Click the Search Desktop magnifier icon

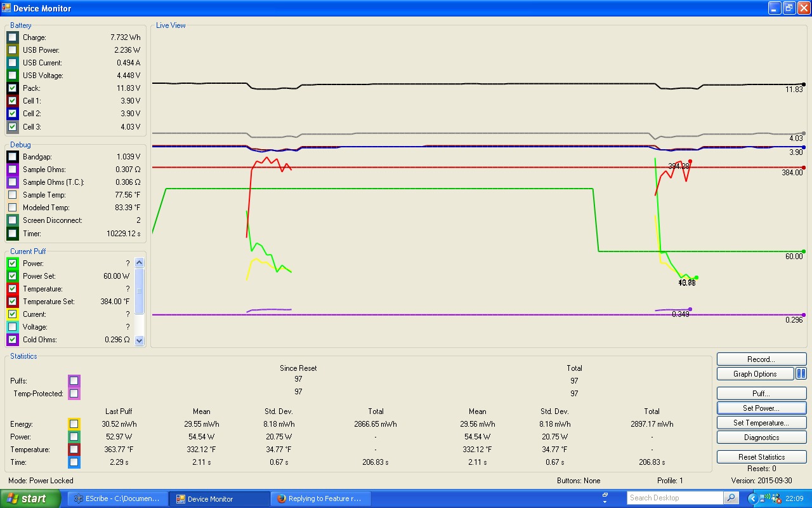click(731, 498)
